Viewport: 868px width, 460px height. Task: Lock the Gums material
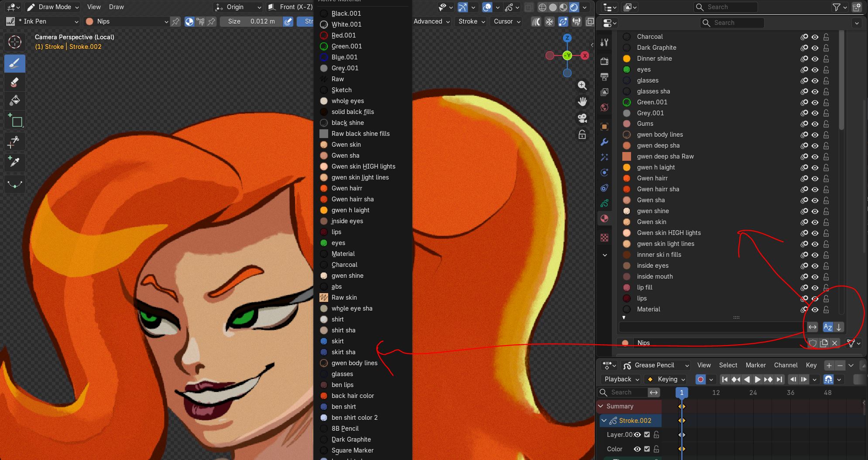[826, 124]
